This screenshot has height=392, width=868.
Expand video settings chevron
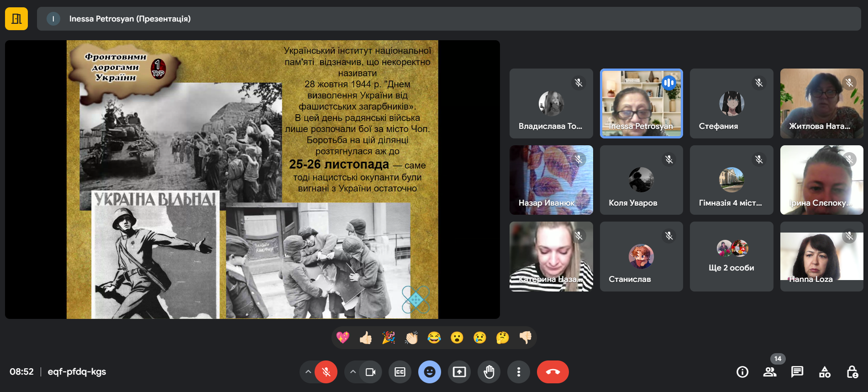click(x=353, y=372)
